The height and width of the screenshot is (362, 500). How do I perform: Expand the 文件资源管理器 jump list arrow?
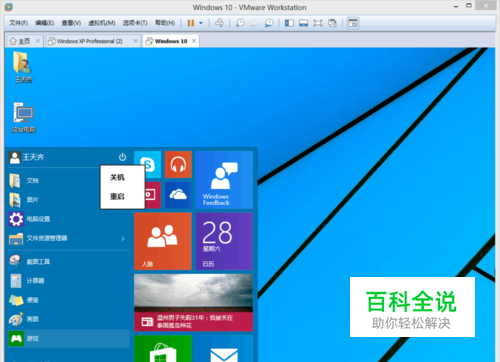click(x=123, y=239)
